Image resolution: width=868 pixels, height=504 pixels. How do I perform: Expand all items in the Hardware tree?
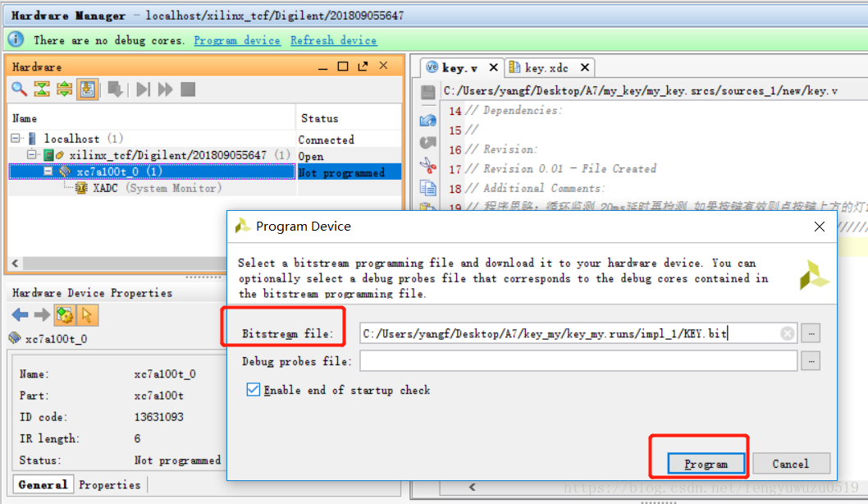point(64,89)
